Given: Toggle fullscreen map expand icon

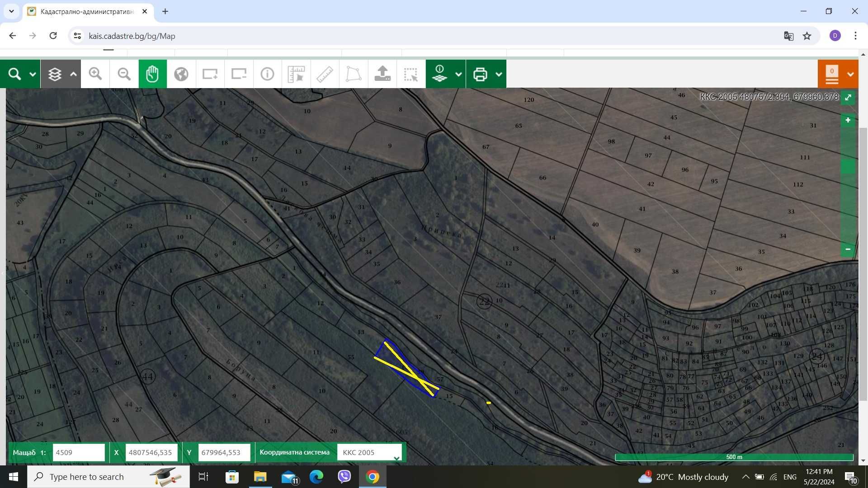Looking at the screenshot, I should (848, 97).
